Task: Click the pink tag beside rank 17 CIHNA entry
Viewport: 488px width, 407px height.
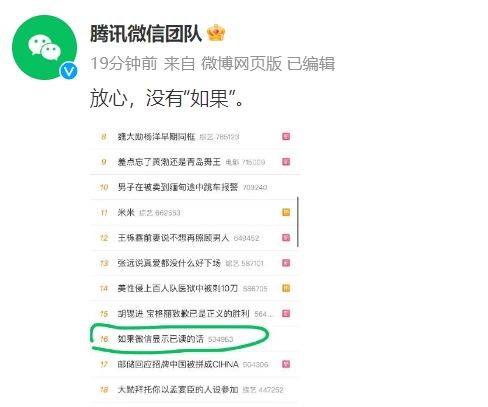Action: (286, 364)
